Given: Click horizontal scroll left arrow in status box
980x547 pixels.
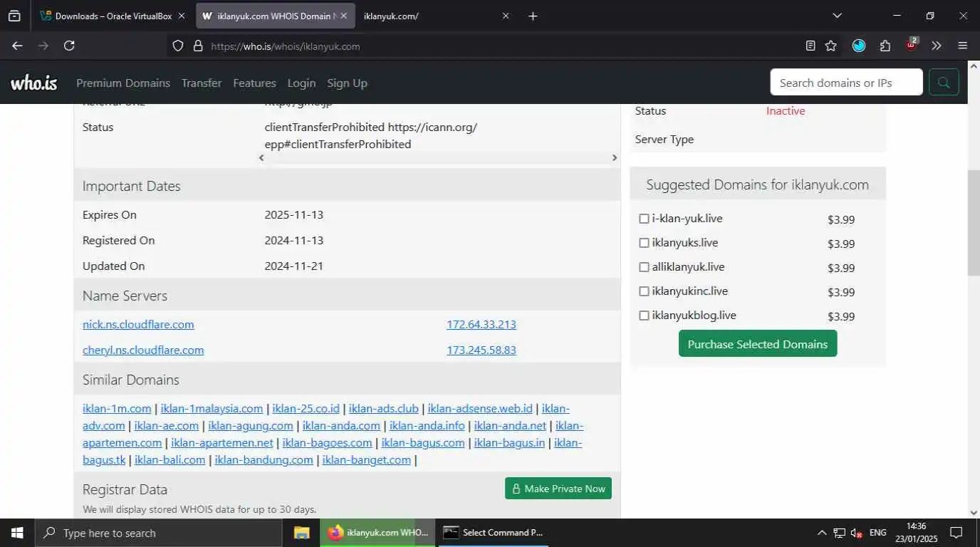Looking at the screenshot, I should coord(261,158).
